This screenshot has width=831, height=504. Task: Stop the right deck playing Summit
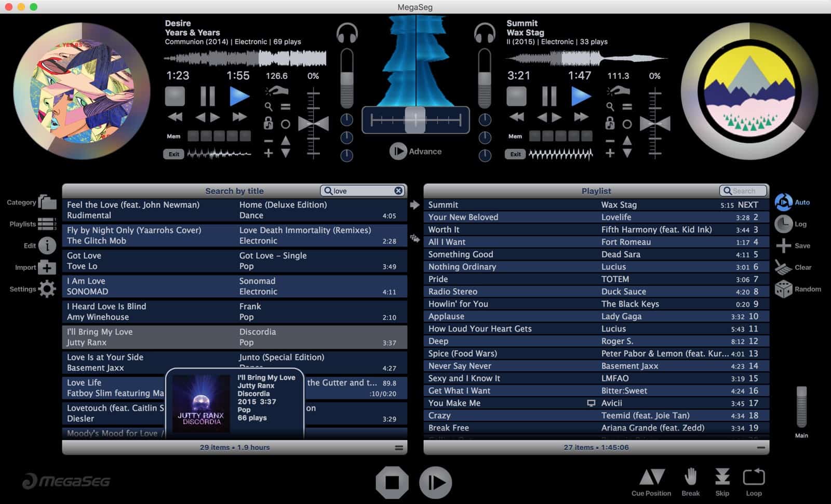tap(516, 97)
